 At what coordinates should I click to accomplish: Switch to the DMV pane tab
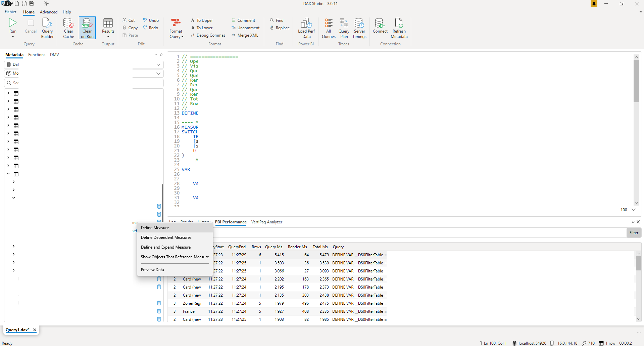pos(54,55)
